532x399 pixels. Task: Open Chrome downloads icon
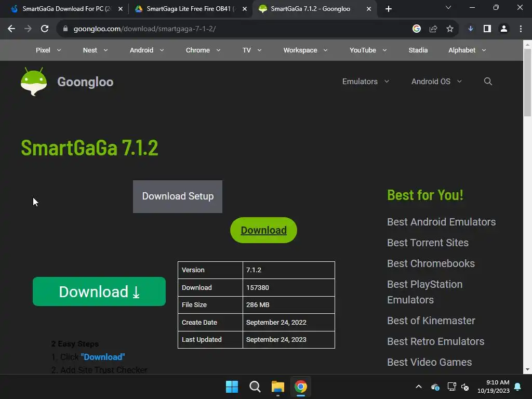471,29
